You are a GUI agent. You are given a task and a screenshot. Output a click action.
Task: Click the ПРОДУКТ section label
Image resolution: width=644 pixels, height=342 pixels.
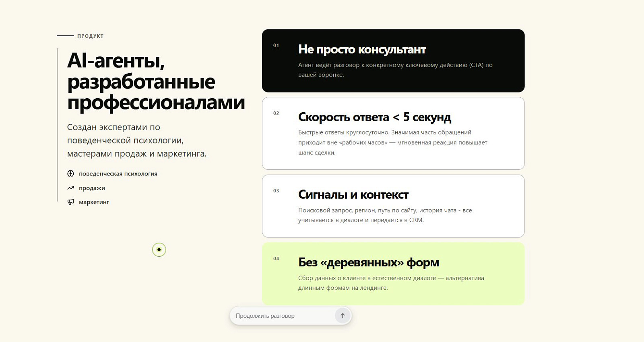(91, 36)
